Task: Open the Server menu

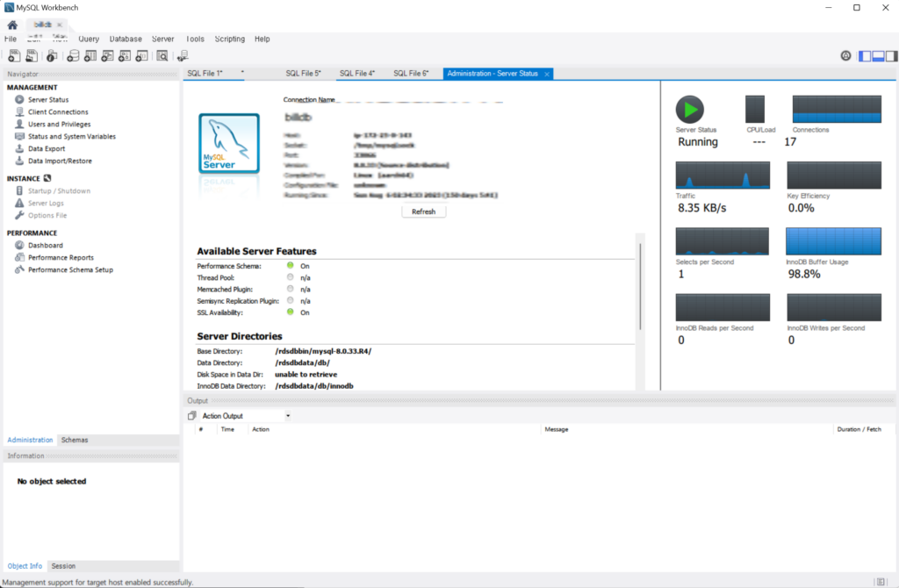Action: coord(162,39)
